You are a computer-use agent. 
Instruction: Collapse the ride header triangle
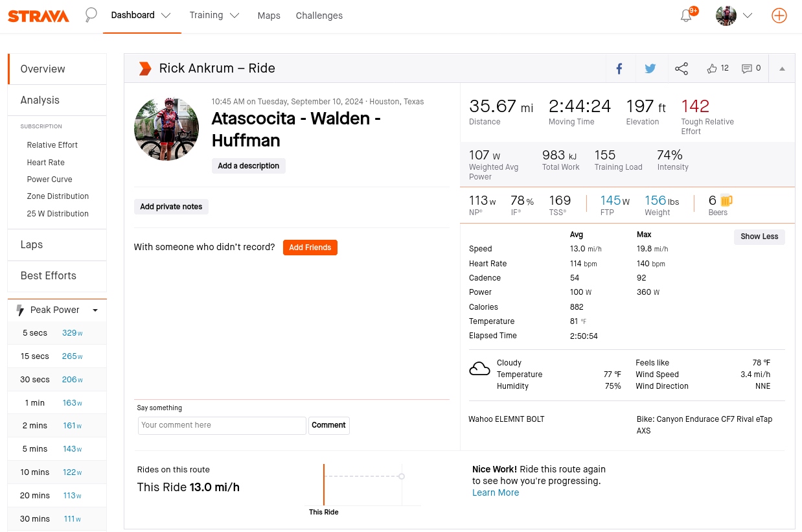(782, 69)
